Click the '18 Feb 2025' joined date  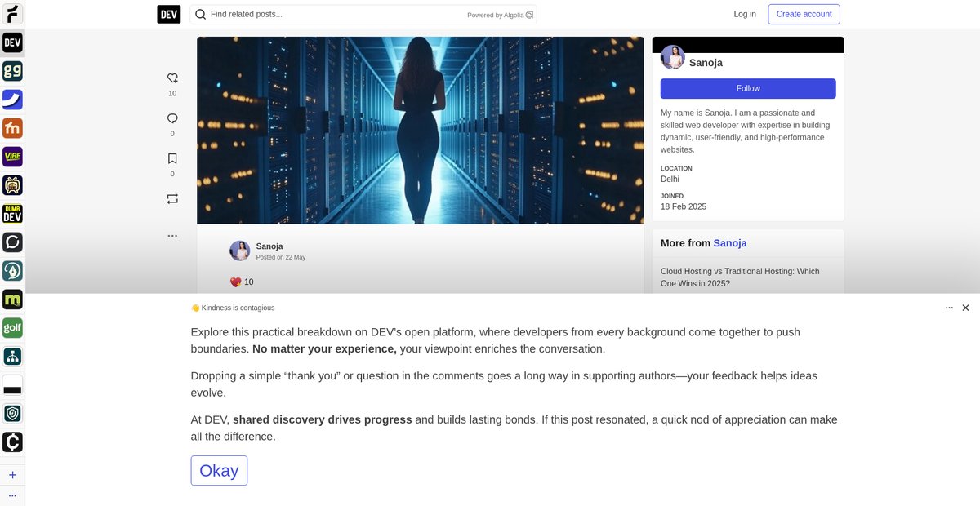coord(684,206)
